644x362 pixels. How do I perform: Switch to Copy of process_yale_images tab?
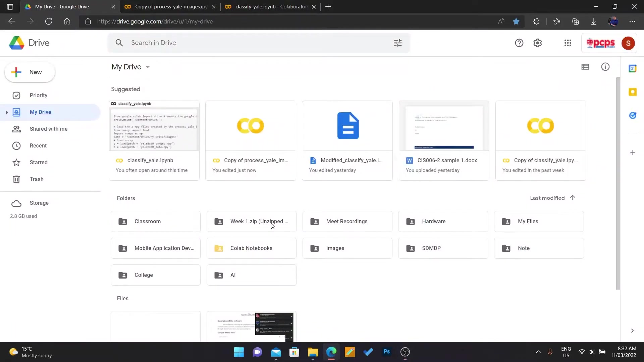tap(170, 7)
